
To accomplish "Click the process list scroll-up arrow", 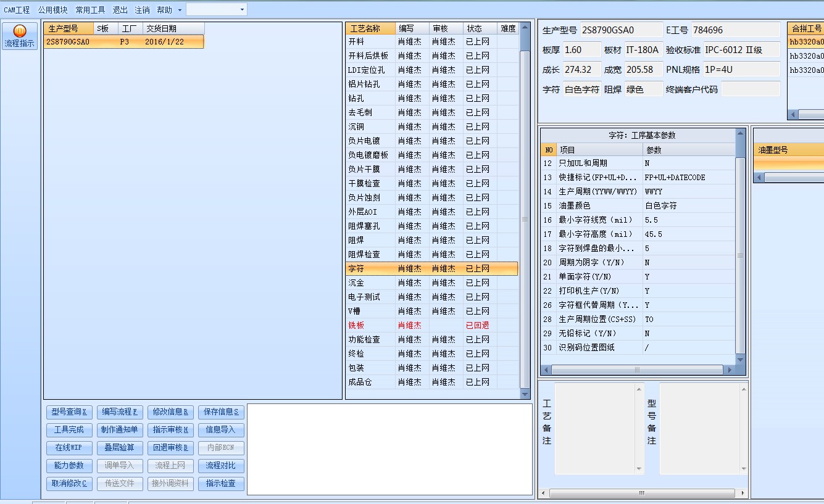I will click(x=525, y=28).
